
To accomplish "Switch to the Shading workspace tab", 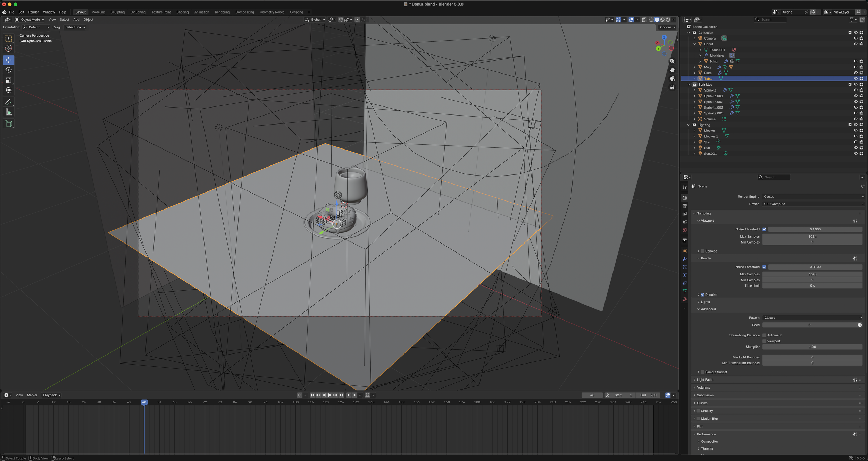I will (x=182, y=12).
